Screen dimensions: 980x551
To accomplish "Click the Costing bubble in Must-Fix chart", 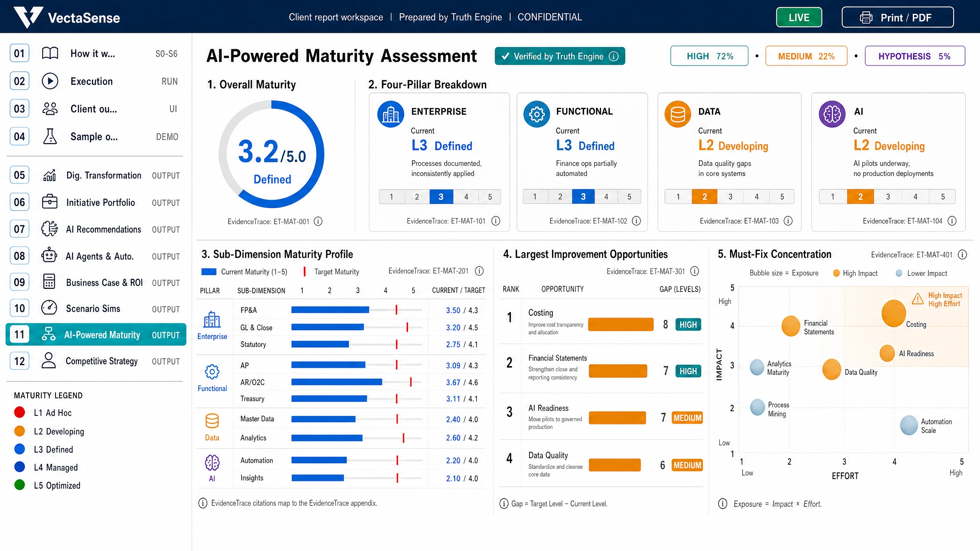I will coord(893,313).
